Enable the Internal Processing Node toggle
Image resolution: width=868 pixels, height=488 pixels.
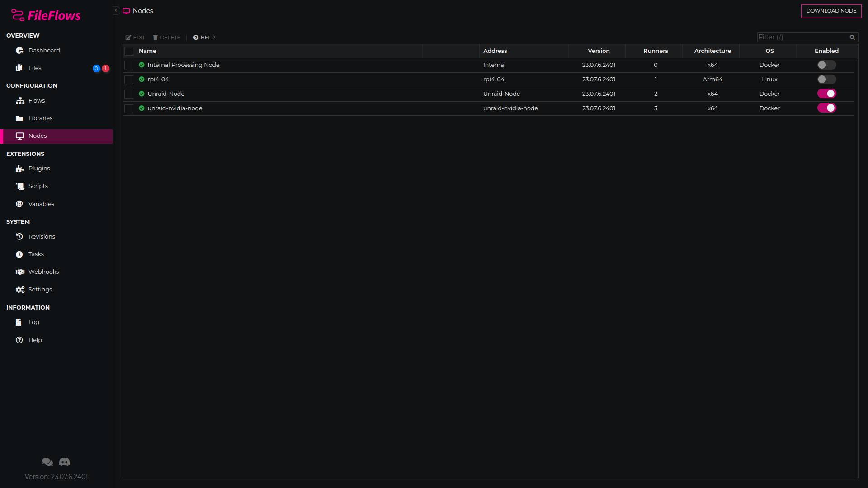point(826,65)
